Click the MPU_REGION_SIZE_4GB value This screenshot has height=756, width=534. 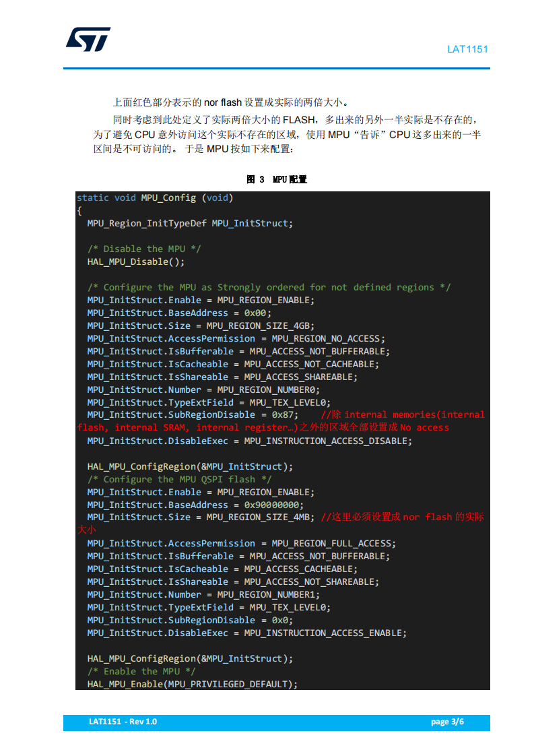(x=260, y=326)
